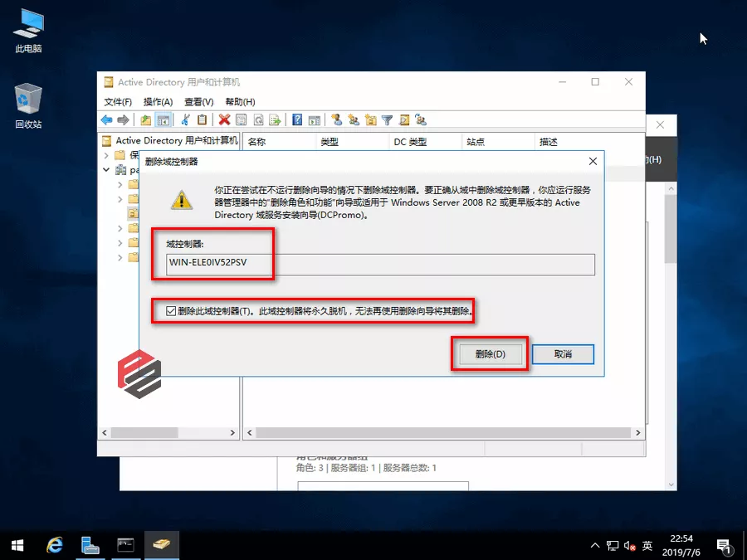
Task: Open the 查看(V) menu
Action: click(198, 101)
